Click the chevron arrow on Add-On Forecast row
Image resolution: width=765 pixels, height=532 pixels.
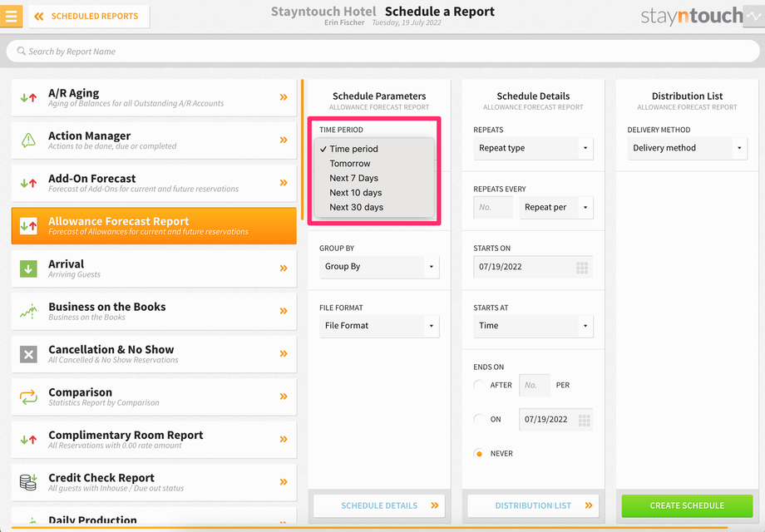pos(284,183)
